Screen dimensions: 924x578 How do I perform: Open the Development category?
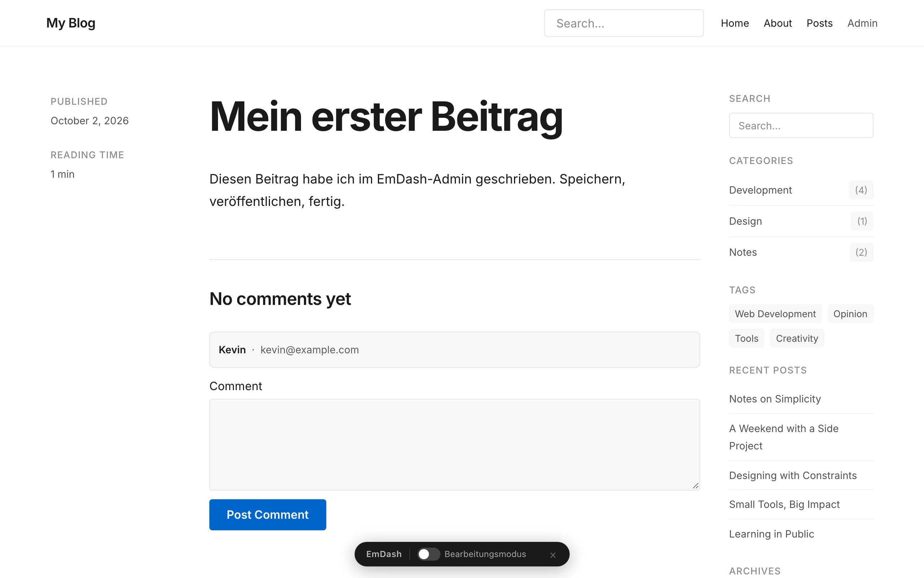tap(760, 190)
